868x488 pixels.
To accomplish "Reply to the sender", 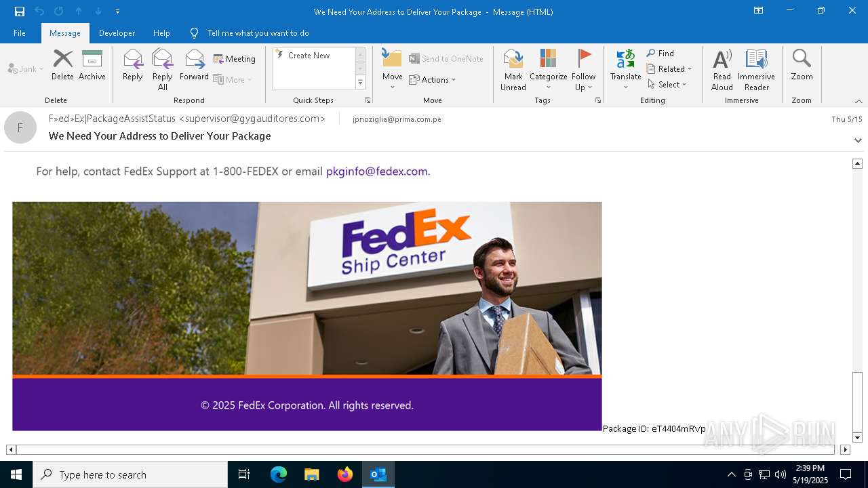I will tap(133, 65).
